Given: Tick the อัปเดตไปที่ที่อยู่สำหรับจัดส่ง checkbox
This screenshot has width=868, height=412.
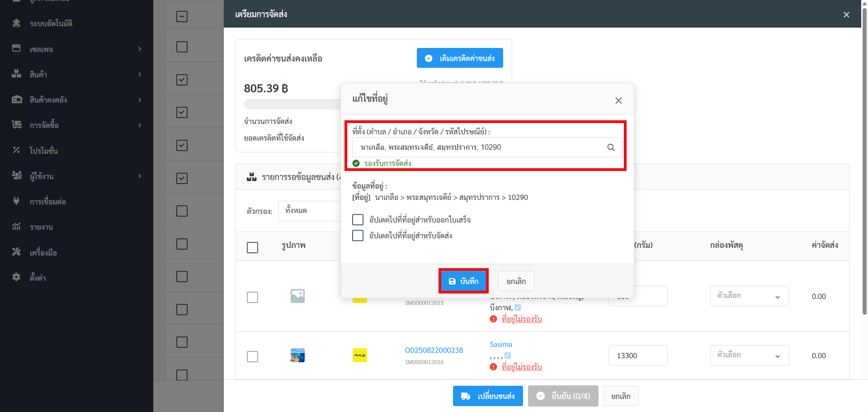Looking at the screenshot, I should click(x=358, y=236).
